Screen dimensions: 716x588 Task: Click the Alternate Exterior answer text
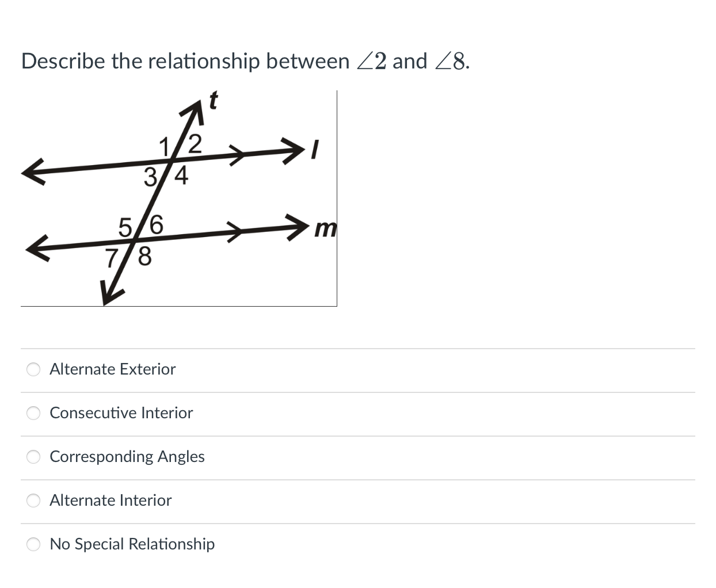pos(112,369)
